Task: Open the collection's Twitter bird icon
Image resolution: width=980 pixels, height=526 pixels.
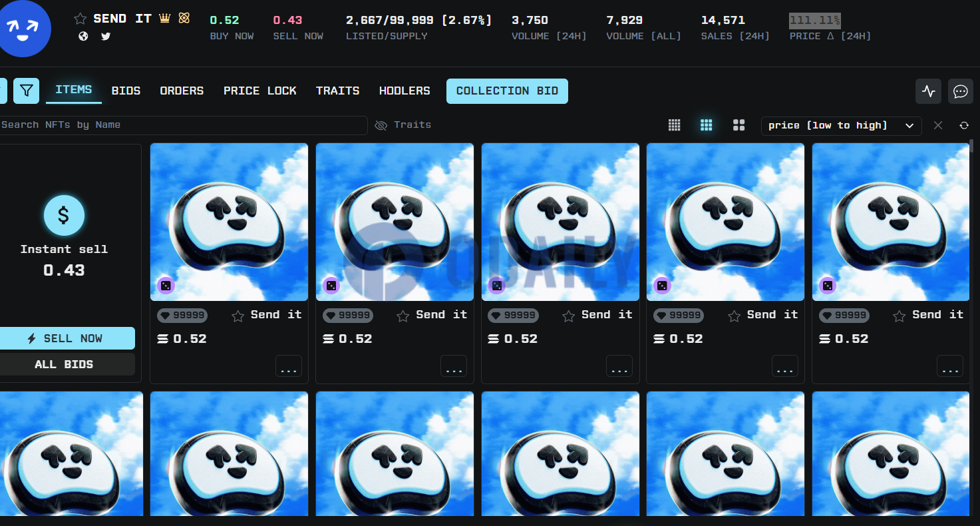Action: point(106,37)
